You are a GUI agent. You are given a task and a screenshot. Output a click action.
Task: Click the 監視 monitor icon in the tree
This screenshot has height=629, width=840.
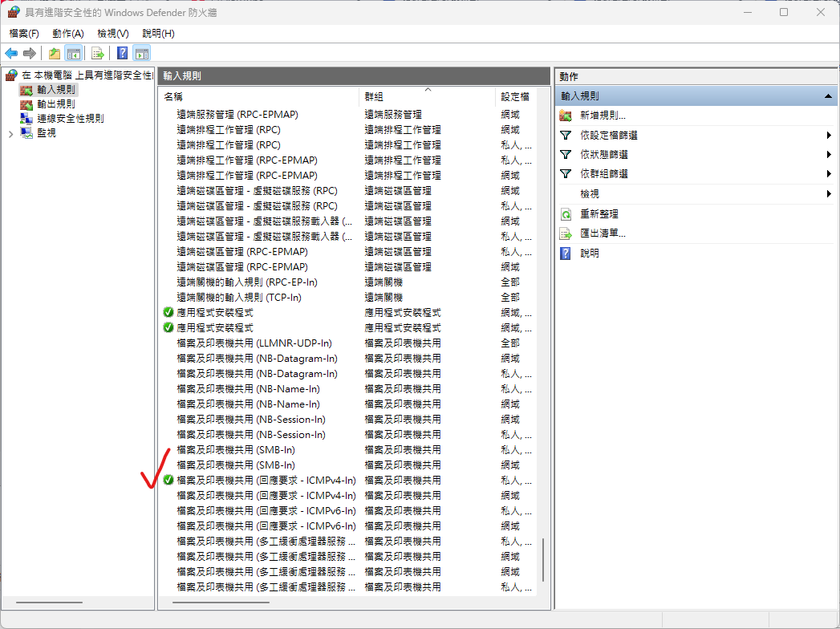click(26, 133)
